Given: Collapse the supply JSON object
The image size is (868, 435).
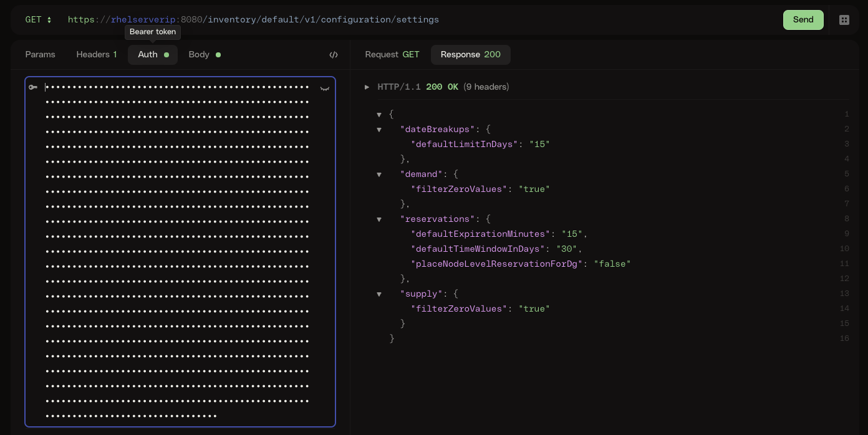Looking at the screenshot, I should pos(380,294).
